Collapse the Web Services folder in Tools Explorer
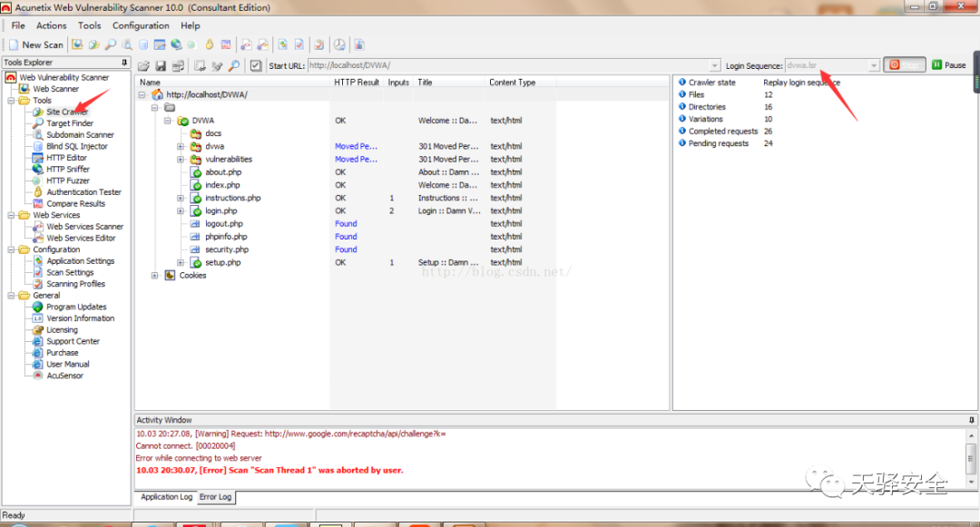 pos(11,215)
